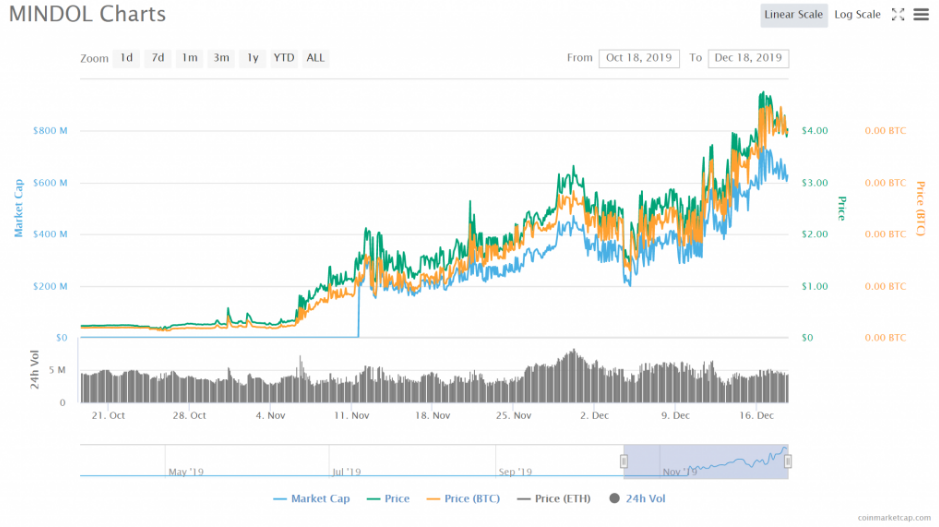Toggle 24h Vol series in legend
This screenshot has width=939, height=527.
point(637,498)
